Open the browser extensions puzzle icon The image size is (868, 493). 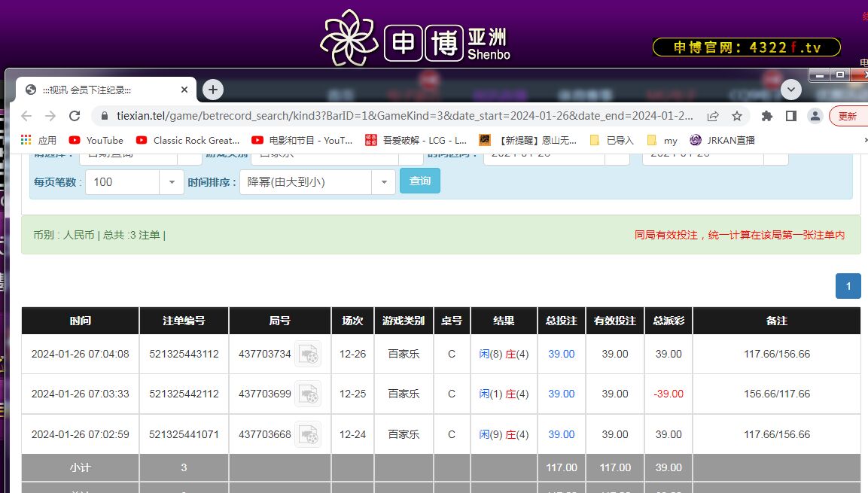(x=767, y=116)
